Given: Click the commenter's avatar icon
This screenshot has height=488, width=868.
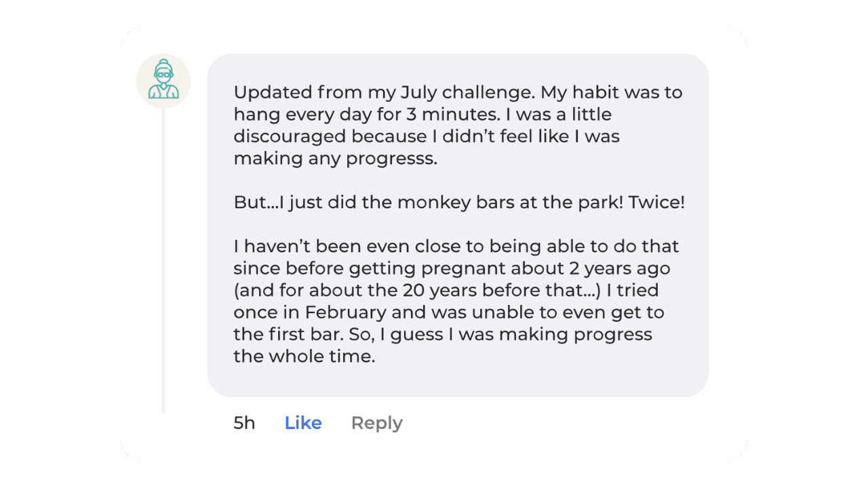Looking at the screenshot, I should pos(163,81).
